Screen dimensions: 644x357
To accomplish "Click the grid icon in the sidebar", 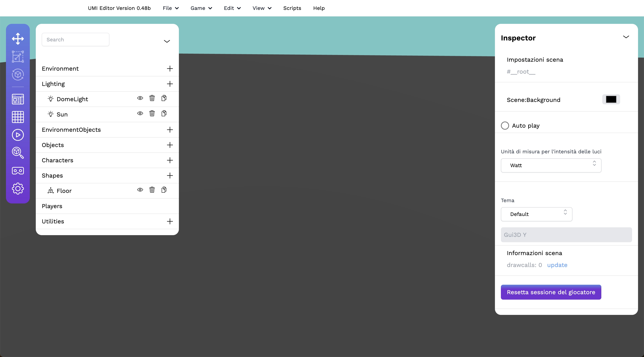I will [x=18, y=117].
